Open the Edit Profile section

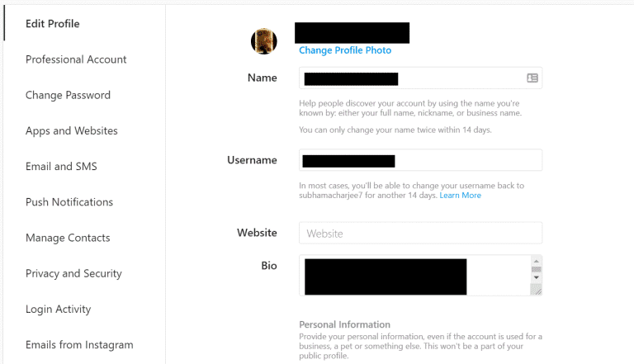[53, 23]
